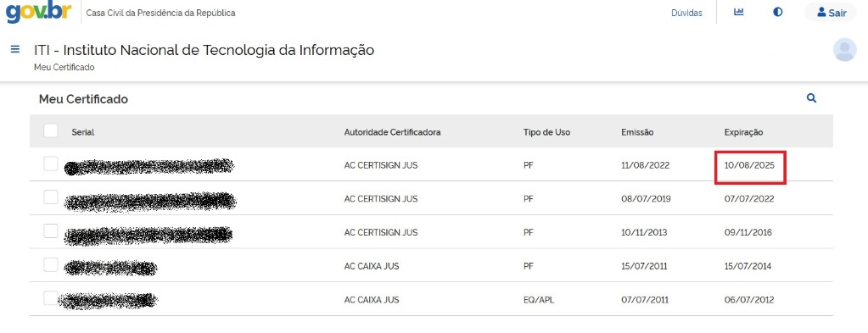Viewport: 868px width, 333px height.
Task: Click Casa Civil da Presidência da República text
Action: (160, 13)
